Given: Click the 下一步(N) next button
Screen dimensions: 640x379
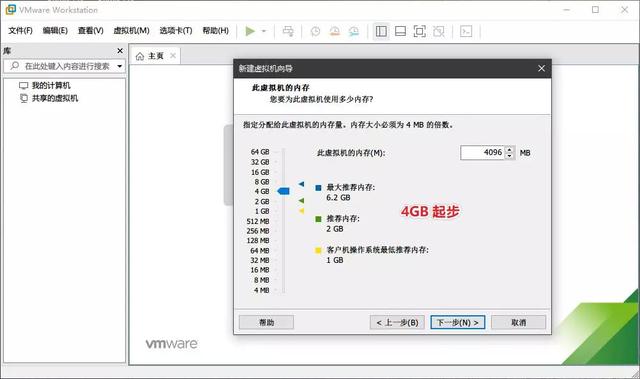Looking at the screenshot, I should (x=458, y=322).
